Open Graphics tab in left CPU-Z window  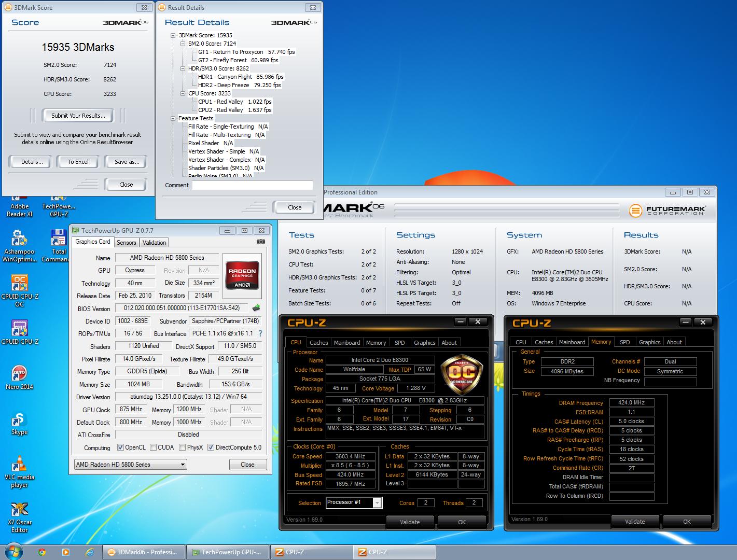tap(424, 343)
